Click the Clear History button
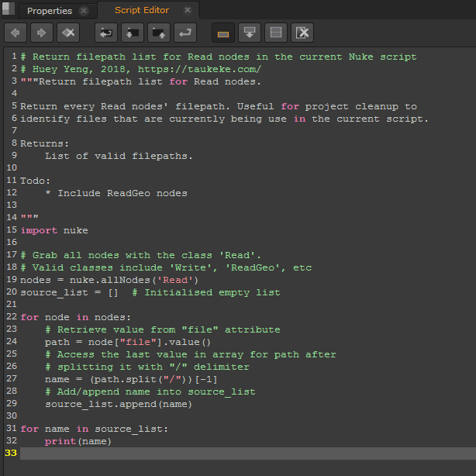 [x=68, y=33]
